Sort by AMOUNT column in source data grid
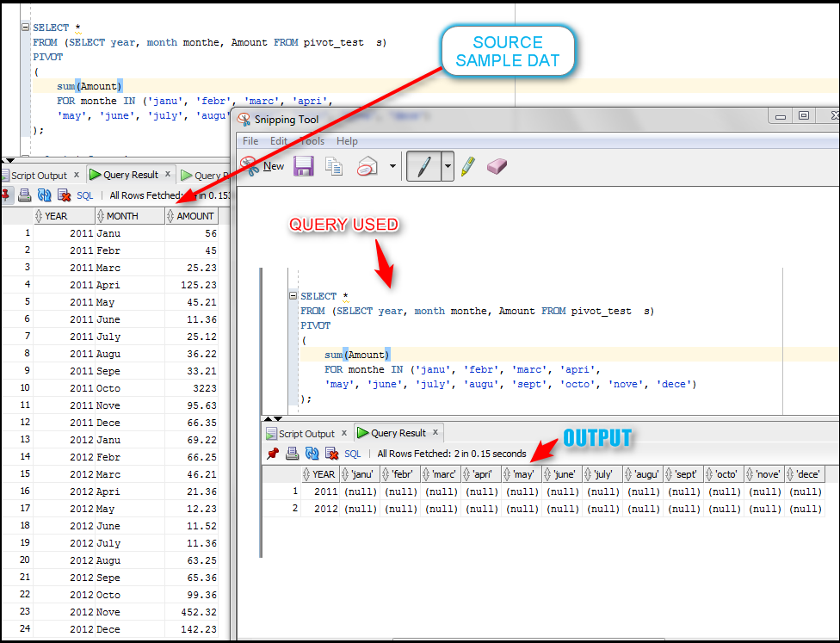 (191, 216)
